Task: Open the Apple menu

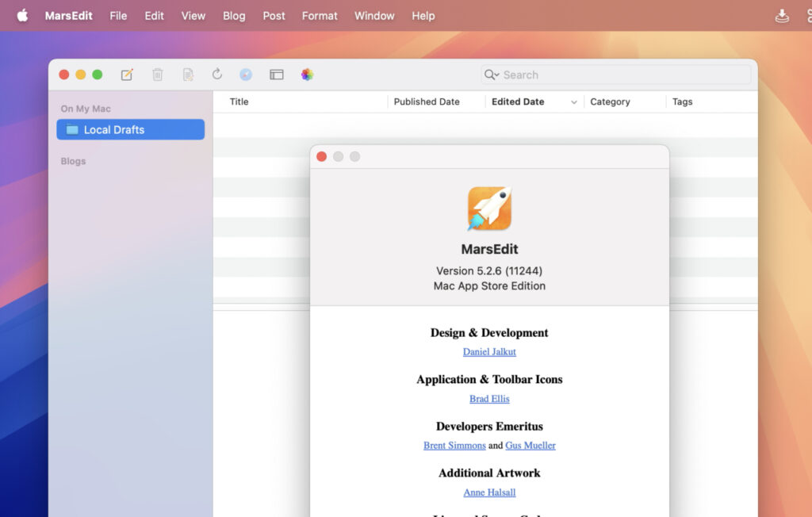Action: pos(21,15)
